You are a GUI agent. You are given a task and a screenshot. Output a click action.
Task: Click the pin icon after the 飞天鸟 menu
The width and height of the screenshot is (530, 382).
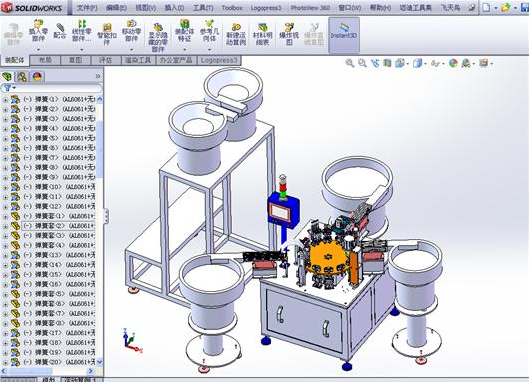tap(472, 7)
